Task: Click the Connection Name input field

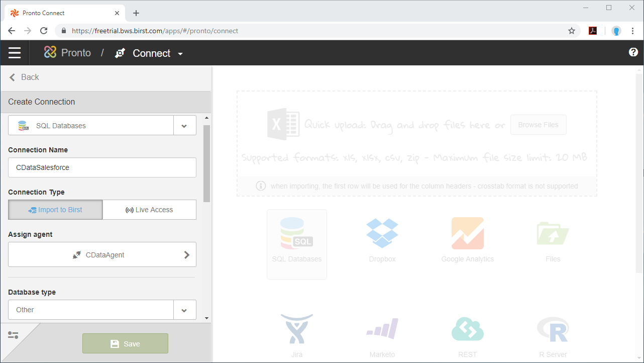Action: 102,167
